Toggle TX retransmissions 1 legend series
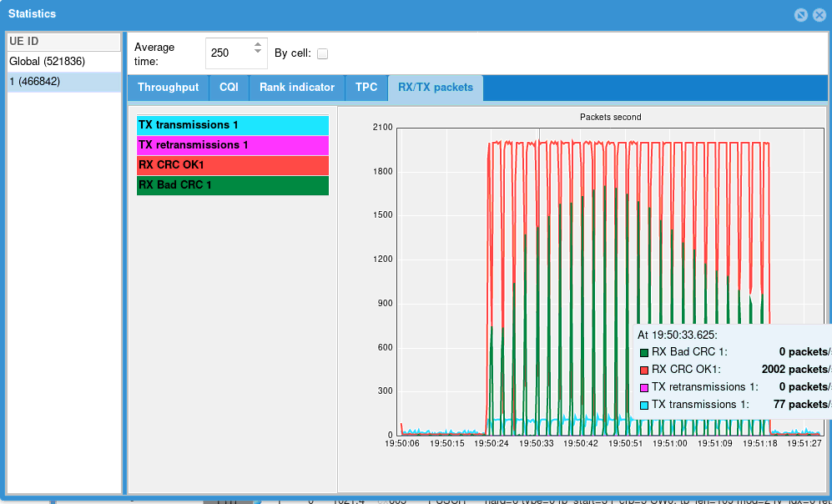 pyautogui.click(x=232, y=145)
